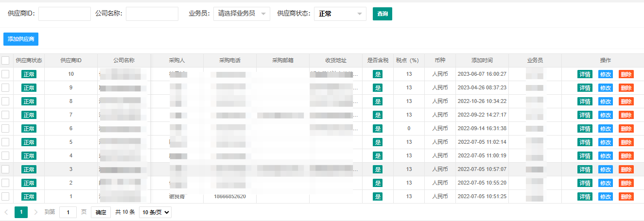Select checkbox next to supplier ID 1

pos(5,196)
